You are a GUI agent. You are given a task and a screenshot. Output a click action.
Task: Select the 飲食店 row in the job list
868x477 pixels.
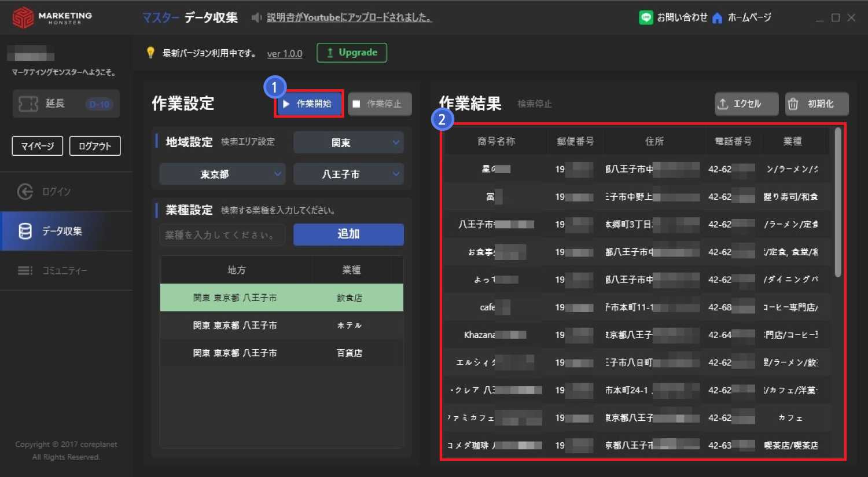tap(281, 298)
